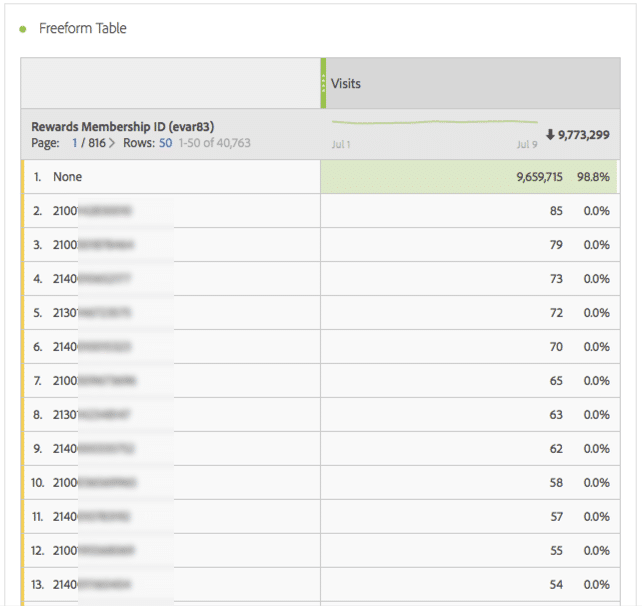The width and height of the screenshot is (642, 606).
Task: Click the 79 visits cell
Action: pyautogui.click(x=555, y=245)
